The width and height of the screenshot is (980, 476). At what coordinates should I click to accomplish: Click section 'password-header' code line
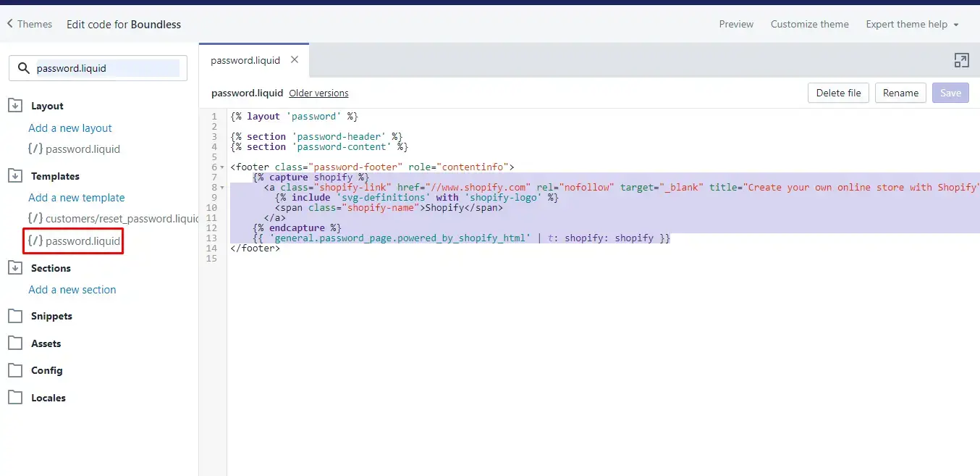pyautogui.click(x=316, y=137)
